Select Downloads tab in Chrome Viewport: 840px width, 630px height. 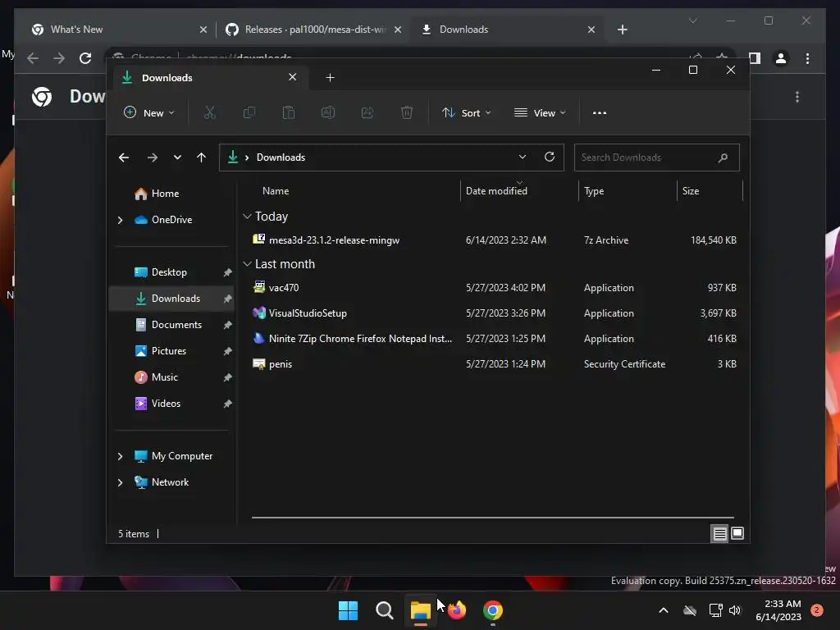[508, 30]
